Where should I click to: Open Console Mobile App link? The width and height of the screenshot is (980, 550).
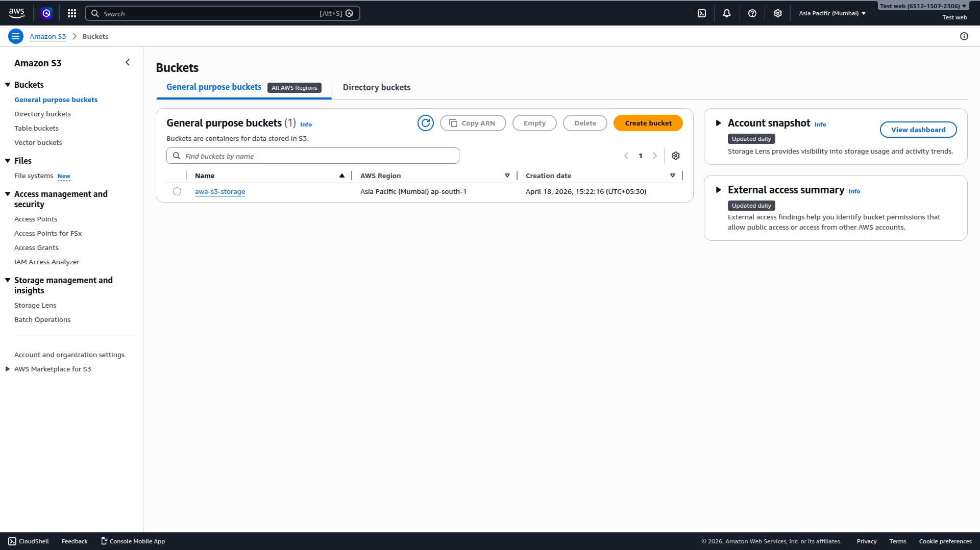[x=133, y=541]
